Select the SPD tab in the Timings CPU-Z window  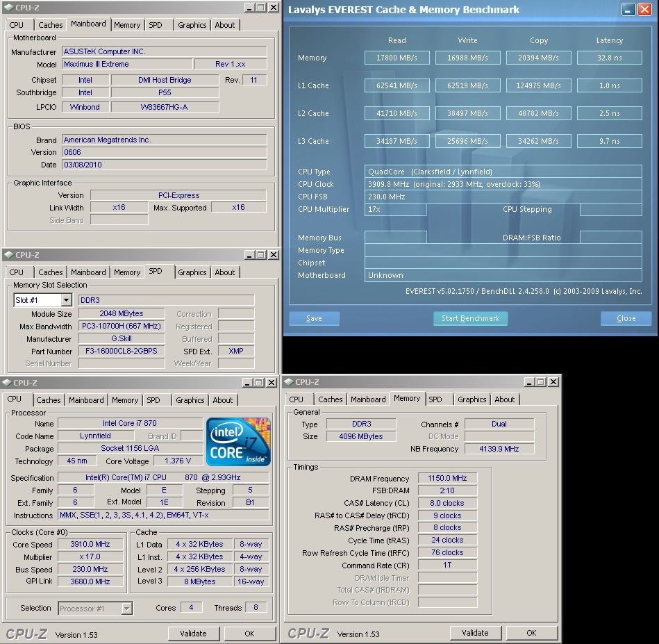point(435,399)
